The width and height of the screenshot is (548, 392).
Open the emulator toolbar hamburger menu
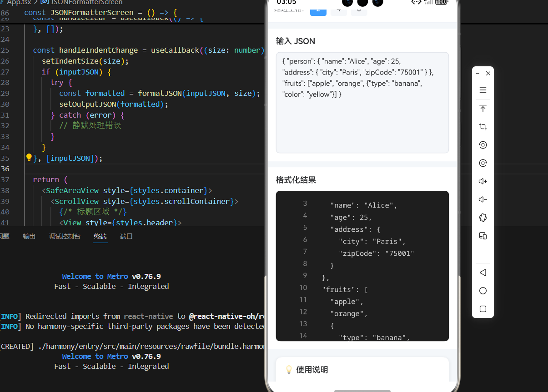tap(483, 90)
